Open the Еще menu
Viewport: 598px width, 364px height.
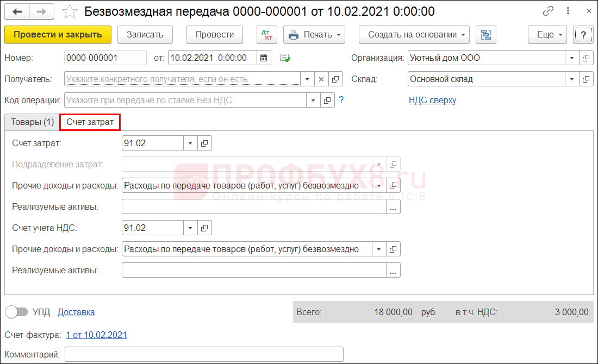pyautogui.click(x=547, y=35)
